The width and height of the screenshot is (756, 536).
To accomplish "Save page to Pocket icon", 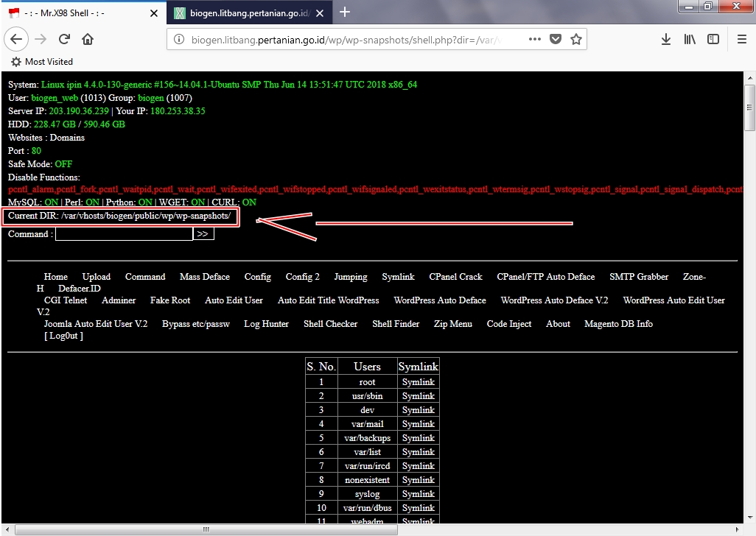I will tap(556, 40).
